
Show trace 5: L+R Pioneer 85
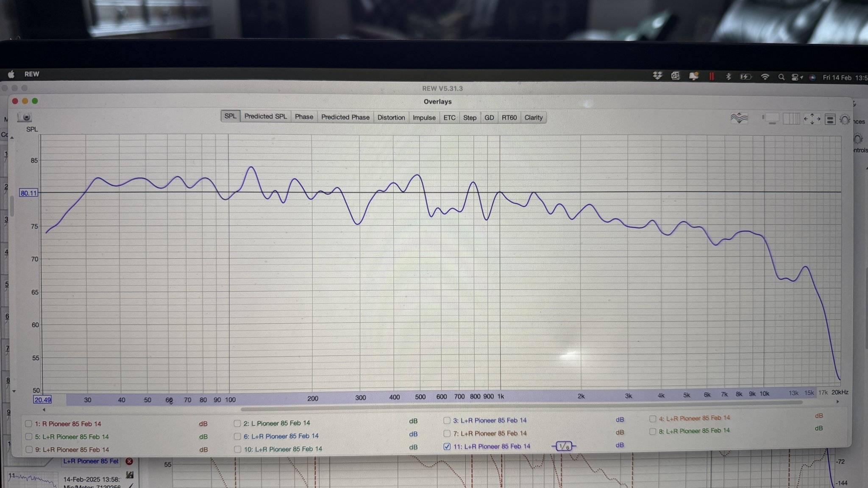29,436
